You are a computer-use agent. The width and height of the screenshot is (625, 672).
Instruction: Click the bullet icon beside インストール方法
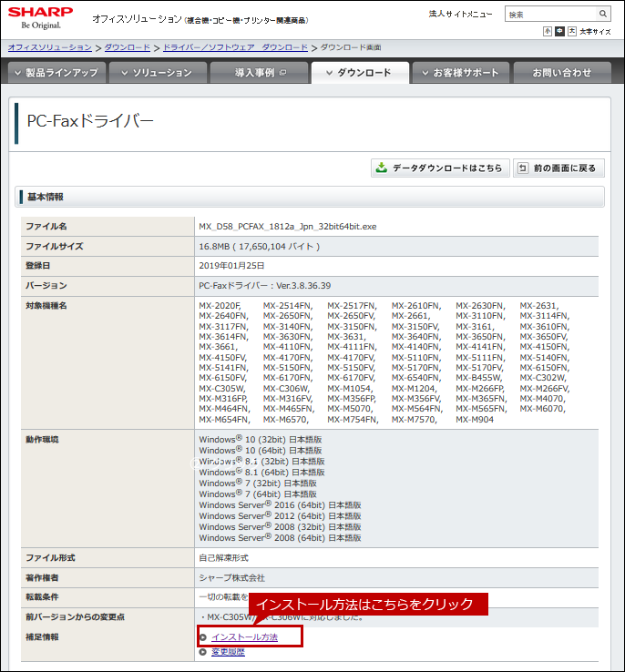(x=203, y=637)
